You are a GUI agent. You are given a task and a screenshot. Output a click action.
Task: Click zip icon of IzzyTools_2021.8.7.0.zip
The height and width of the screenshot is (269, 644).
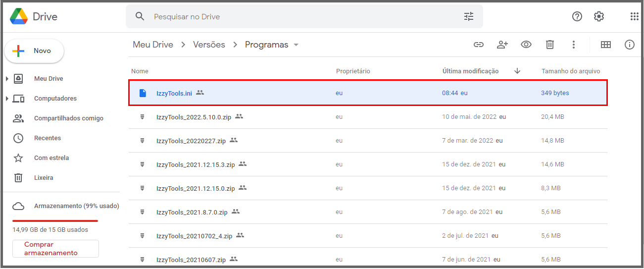point(143,212)
